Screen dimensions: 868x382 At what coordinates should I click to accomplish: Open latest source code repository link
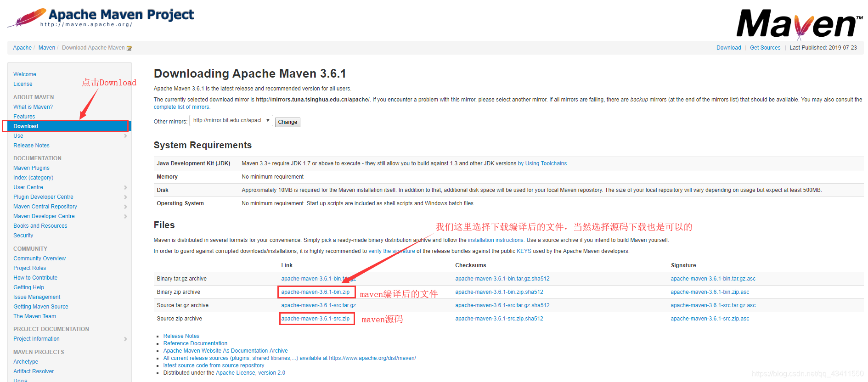214,365
